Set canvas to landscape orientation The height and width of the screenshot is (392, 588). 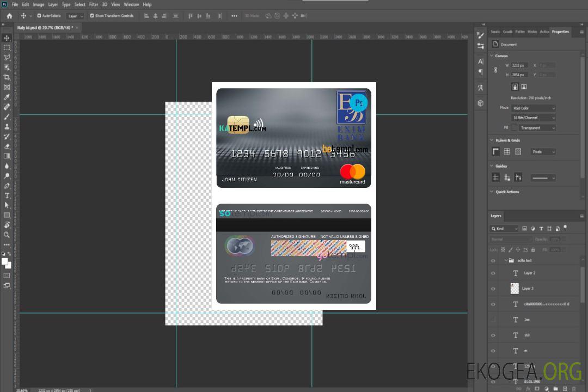click(x=524, y=87)
